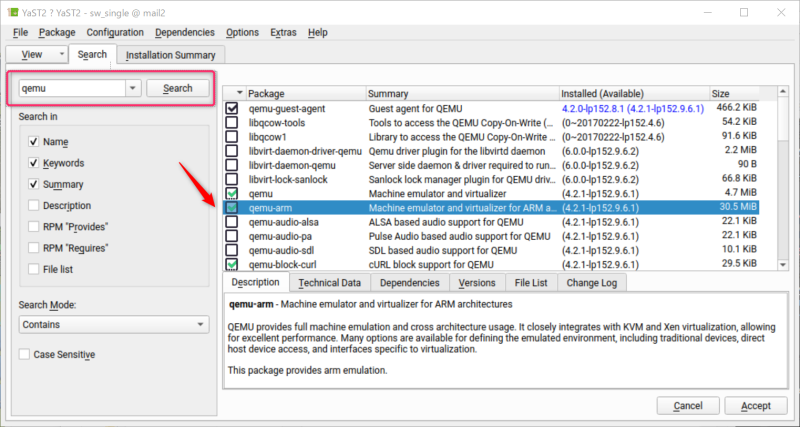Select the Description details tab
The height and width of the screenshot is (427, 800).
(256, 282)
